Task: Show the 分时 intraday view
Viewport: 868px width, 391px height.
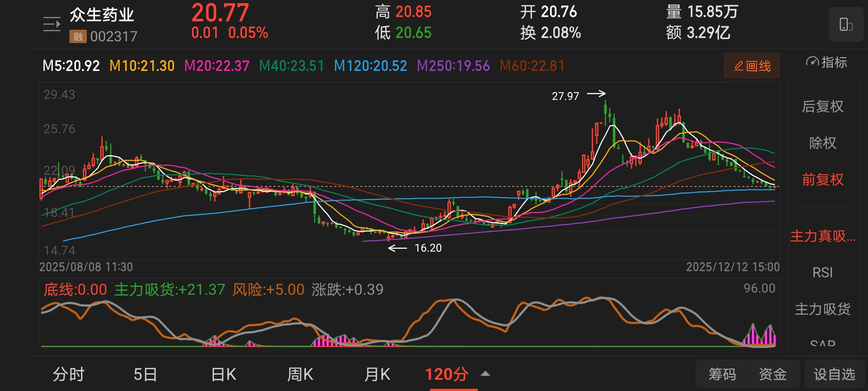Action: 69,374
